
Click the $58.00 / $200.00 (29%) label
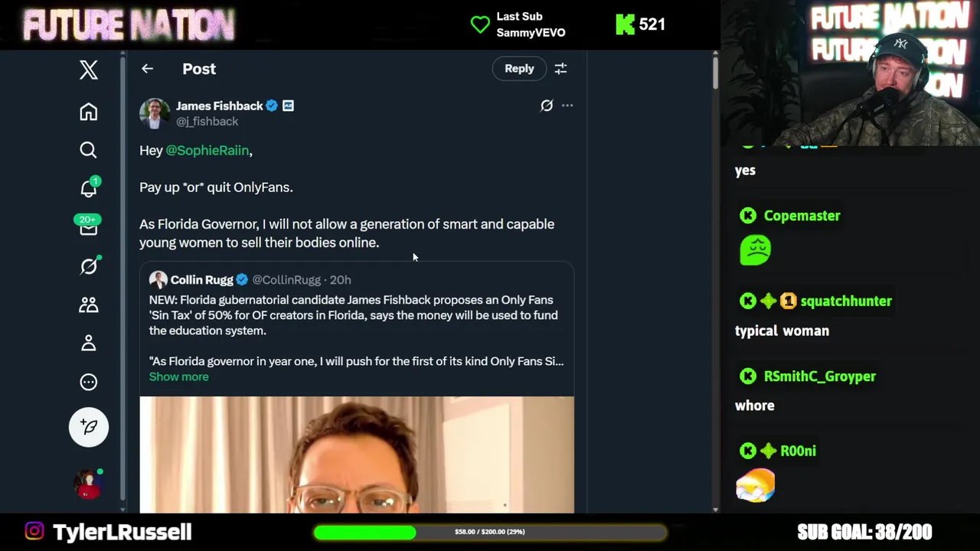[x=490, y=532]
